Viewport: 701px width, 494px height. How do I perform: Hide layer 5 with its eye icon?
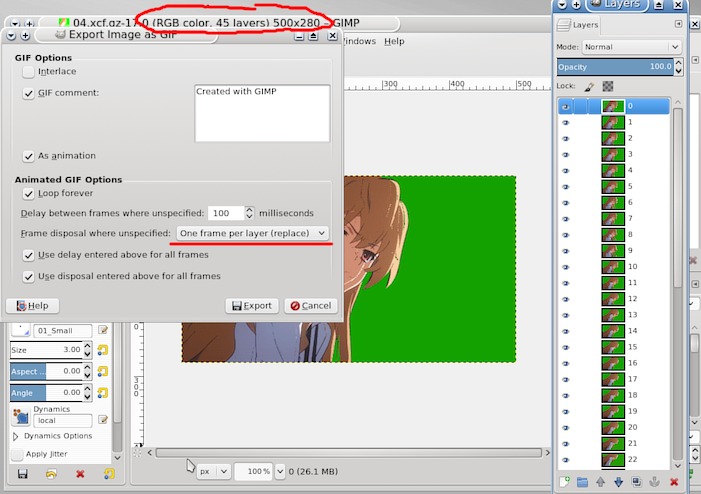[x=566, y=186]
